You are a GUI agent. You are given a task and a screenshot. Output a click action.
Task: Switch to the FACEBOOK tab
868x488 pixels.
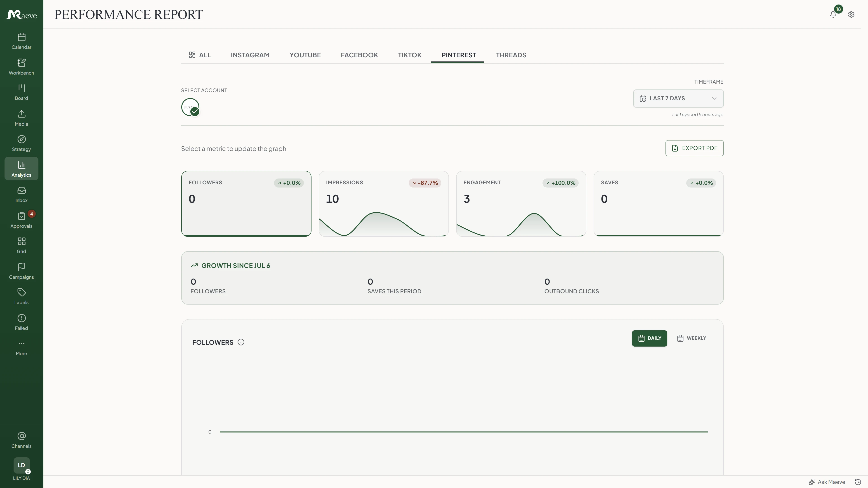click(359, 55)
